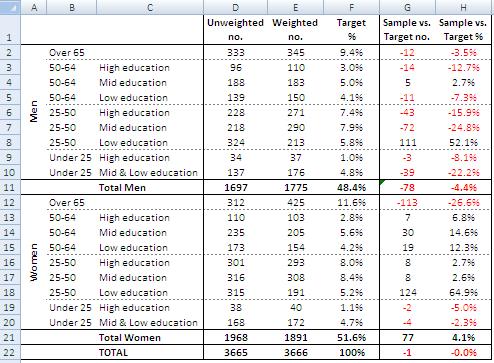The width and height of the screenshot is (494, 363).
Task: Click cell with value 1891
Action: coord(295,337)
